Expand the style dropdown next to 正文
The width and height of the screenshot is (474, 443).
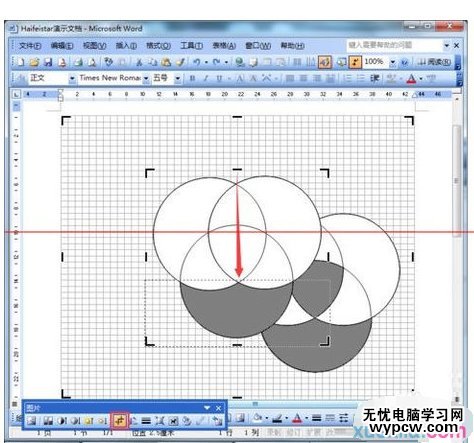[x=72, y=79]
